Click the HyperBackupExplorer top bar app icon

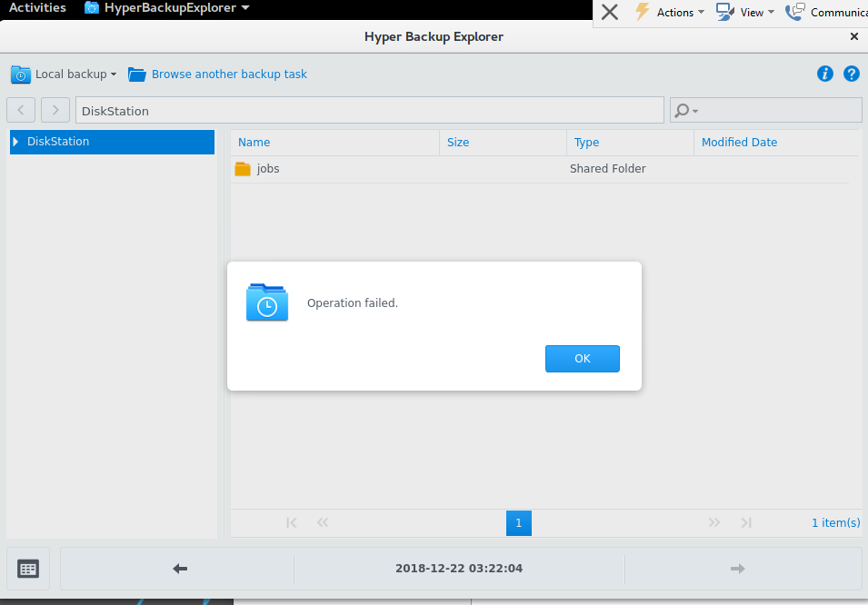click(x=91, y=8)
